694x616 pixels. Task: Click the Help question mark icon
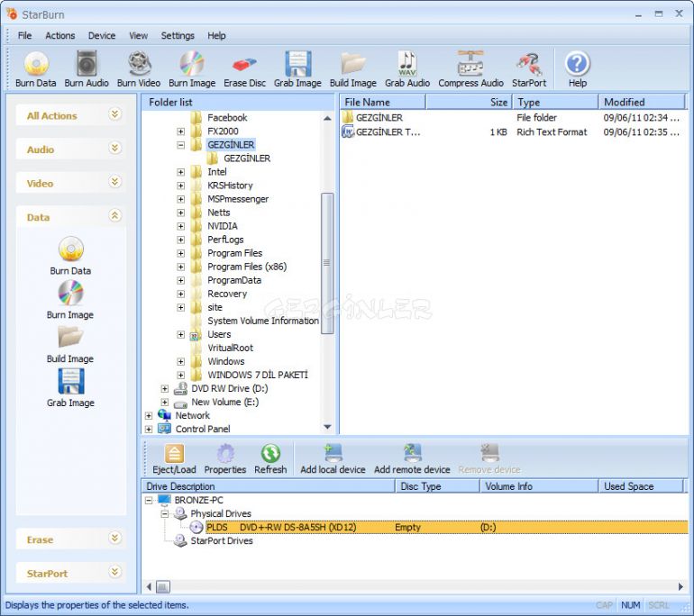coord(577,69)
